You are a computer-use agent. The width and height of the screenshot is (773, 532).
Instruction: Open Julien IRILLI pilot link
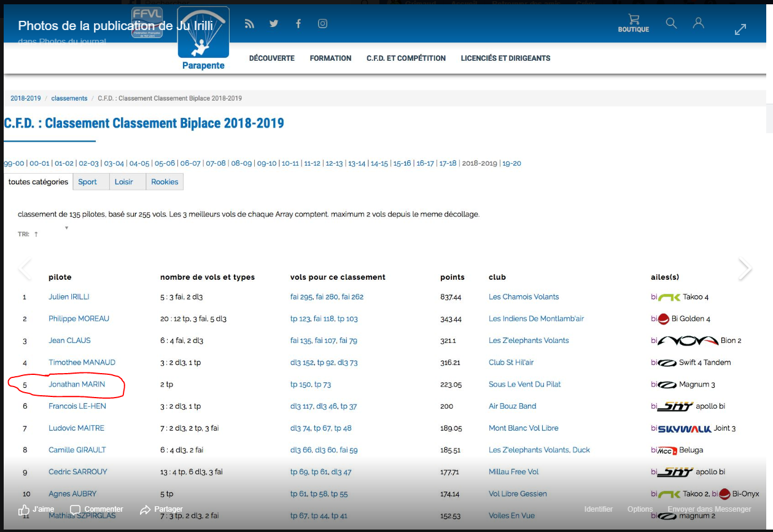point(69,297)
